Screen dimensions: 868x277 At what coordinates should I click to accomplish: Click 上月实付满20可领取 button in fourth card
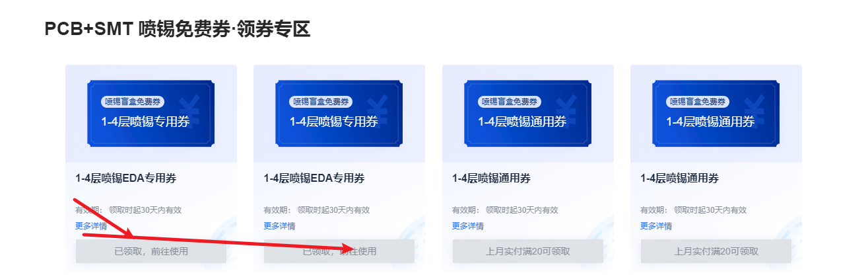(x=716, y=251)
